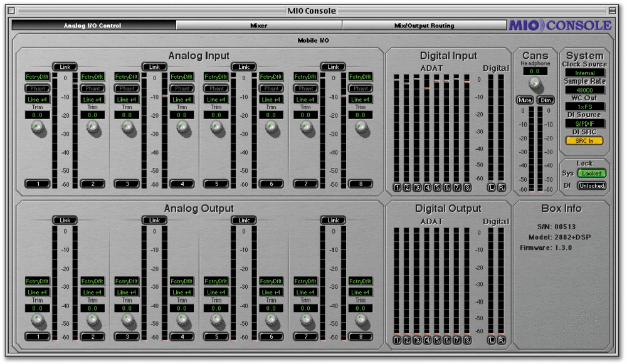Open the DI Source menu showing S/PDIF
The image size is (627, 364).
[584, 123]
